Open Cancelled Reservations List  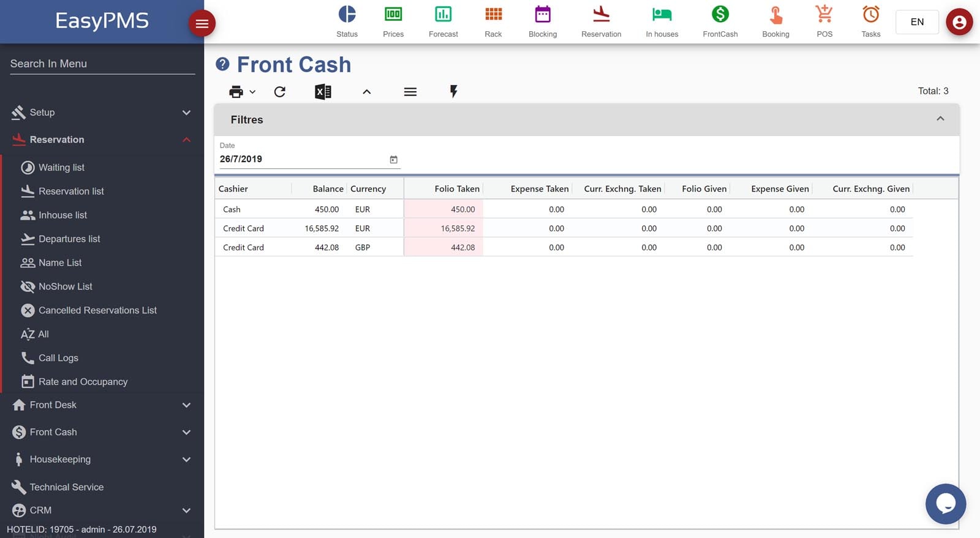(97, 311)
